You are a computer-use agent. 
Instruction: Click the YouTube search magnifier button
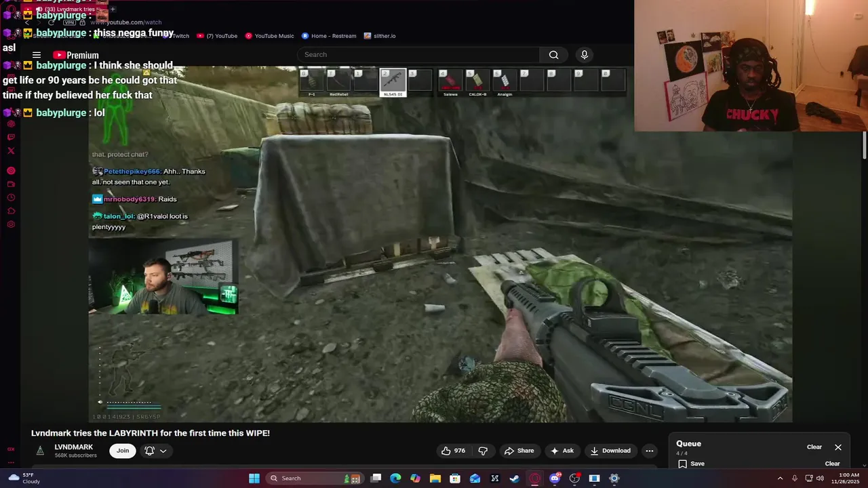pyautogui.click(x=553, y=55)
